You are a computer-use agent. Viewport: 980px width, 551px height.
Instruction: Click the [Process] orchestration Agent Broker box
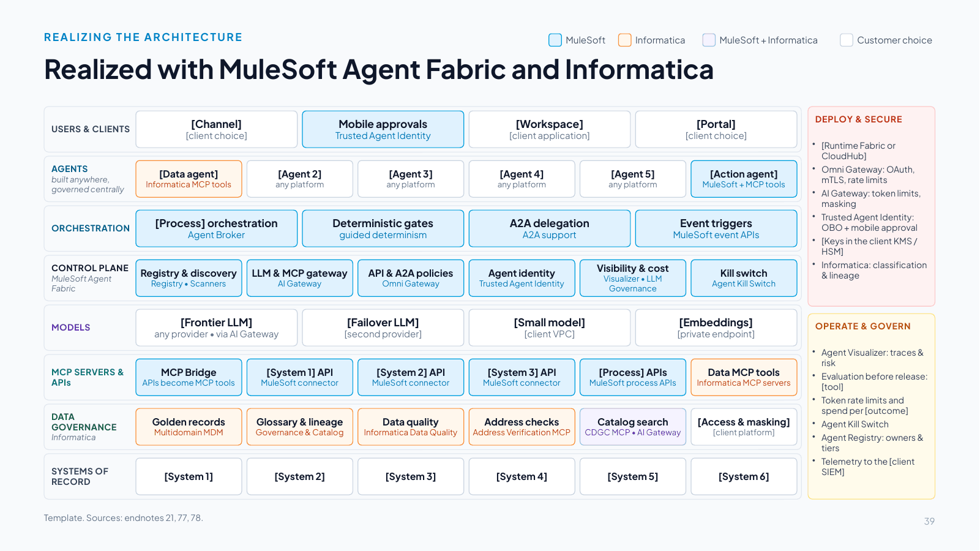click(217, 228)
